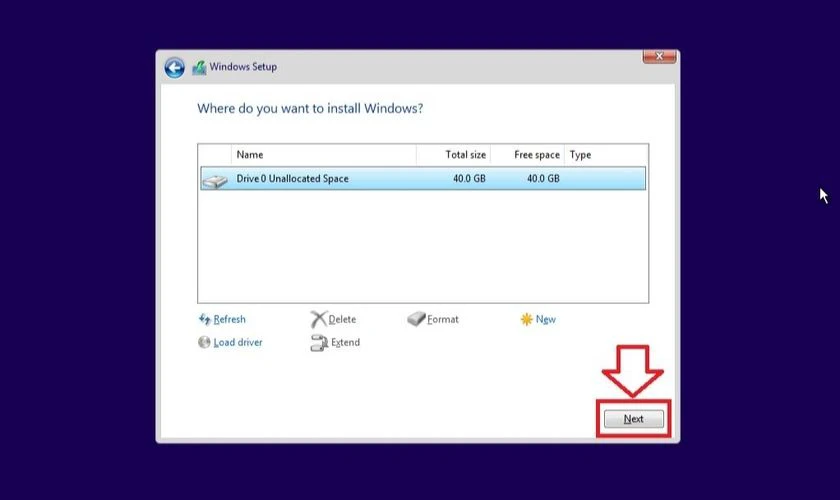Click the 40.0 GB free space value
Viewport: 840px width, 500px height.
pos(543,178)
